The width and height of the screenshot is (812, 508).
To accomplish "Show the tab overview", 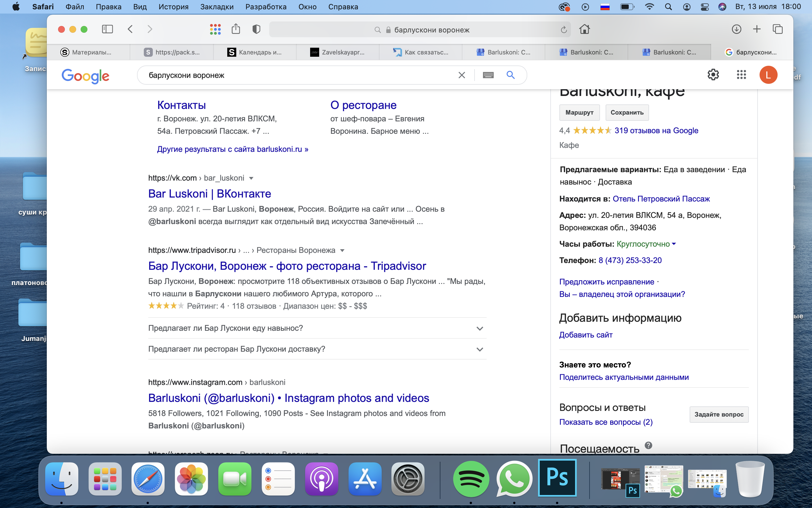I will 777,29.
